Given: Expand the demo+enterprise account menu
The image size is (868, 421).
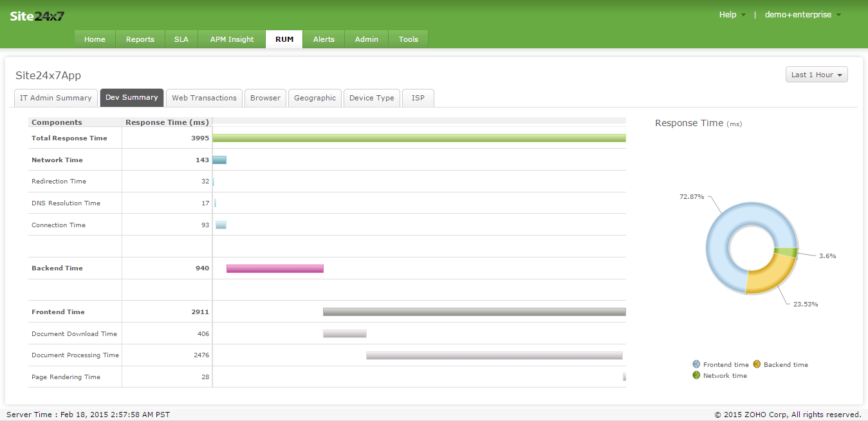Looking at the screenshot, I should pos(802,15).
